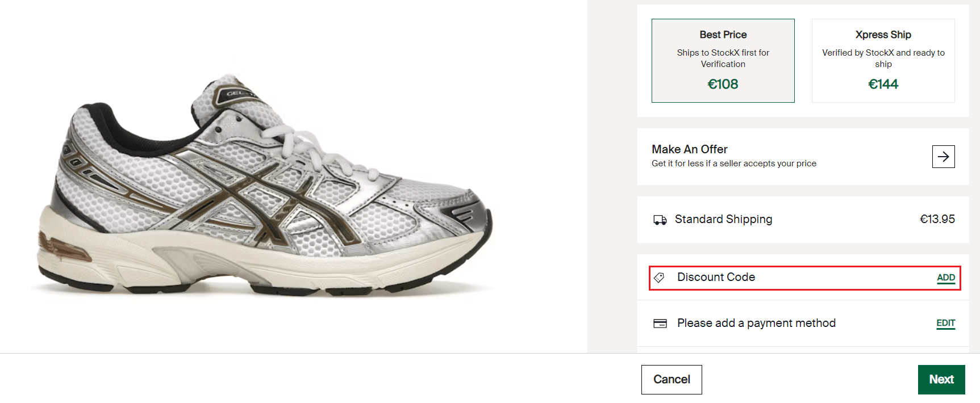The height and width of the screenshot is (403, 980).
Task: Click the price tag icon beside Discount Code
Action: click(x=660, y=278)
